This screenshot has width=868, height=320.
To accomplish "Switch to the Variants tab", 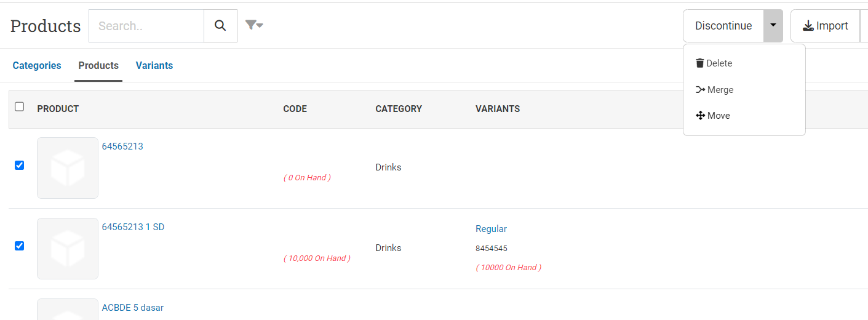I will [154, 65].
